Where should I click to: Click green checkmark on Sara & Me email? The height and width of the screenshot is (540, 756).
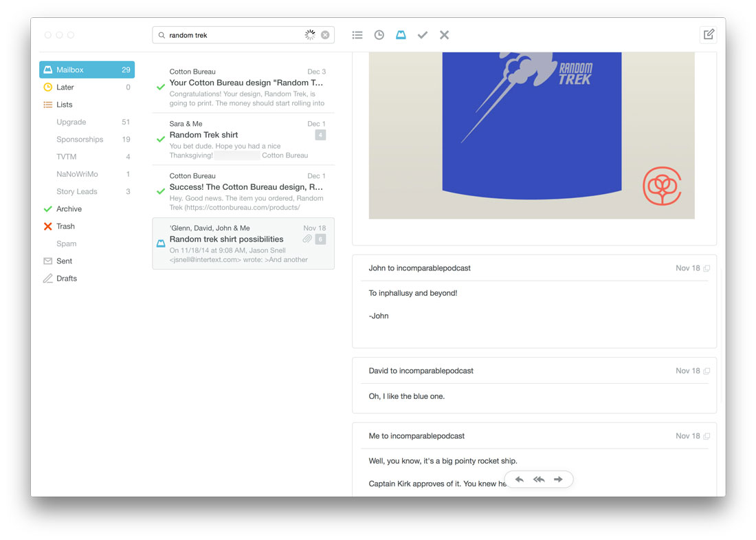tap(161, 140)
